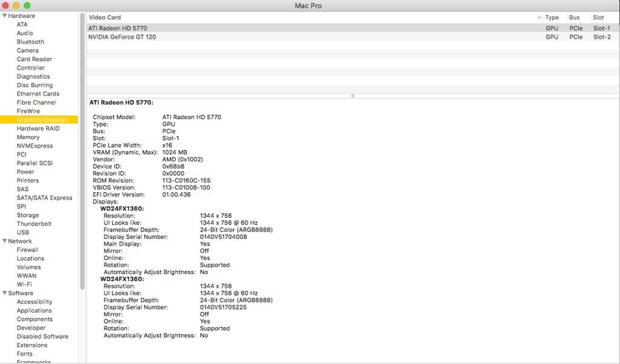Collapse the Software section triangle
The height and width of the screenshot is (364, 620).
pyautogui.click(x=4, y=293)
